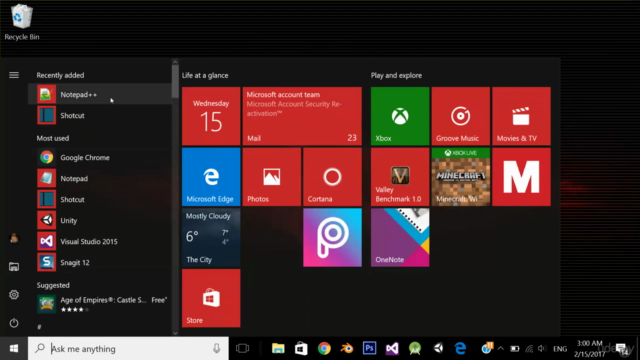Open File Explorer on the taskbar
Viewport: 640px width, 360px height.
click(x=278, y=349)
